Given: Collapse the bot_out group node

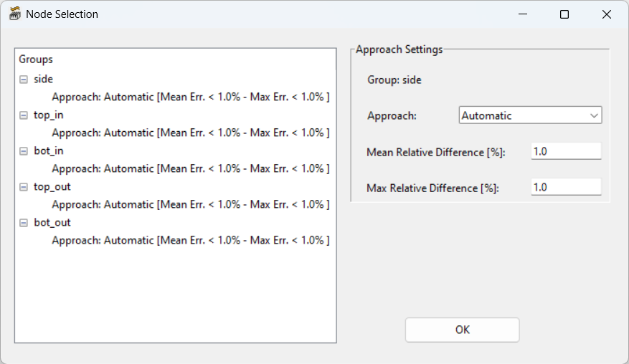Looking at the screenshot, I should pos(24,223).
